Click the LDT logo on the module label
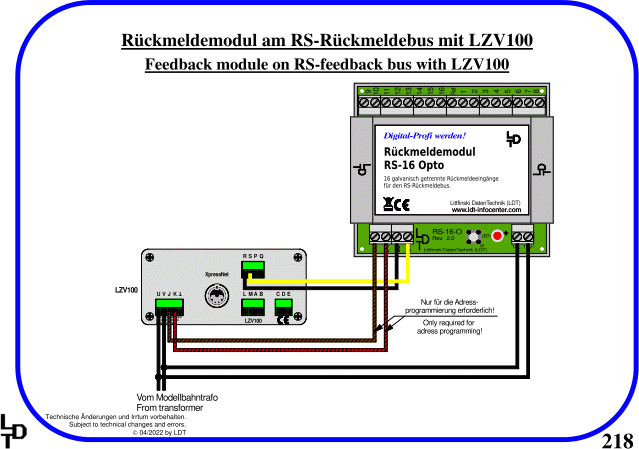639x449 pixels. tap(513, 139)
